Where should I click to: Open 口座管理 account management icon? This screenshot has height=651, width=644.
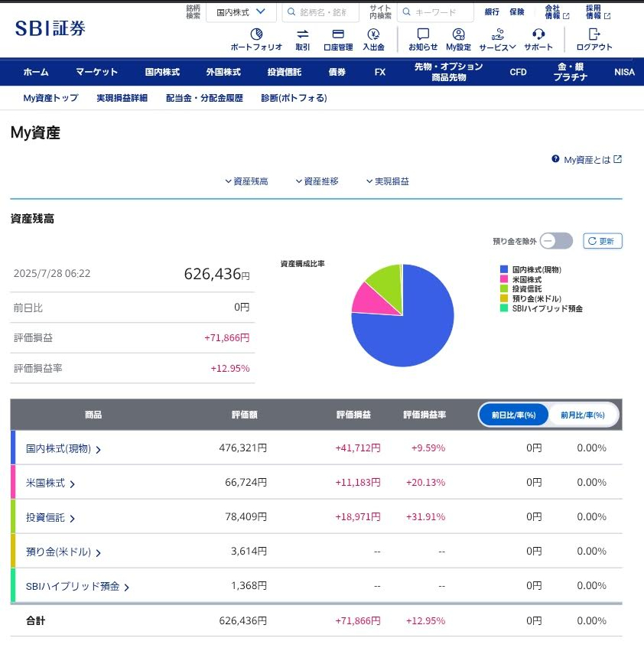(x=338, y=34)
